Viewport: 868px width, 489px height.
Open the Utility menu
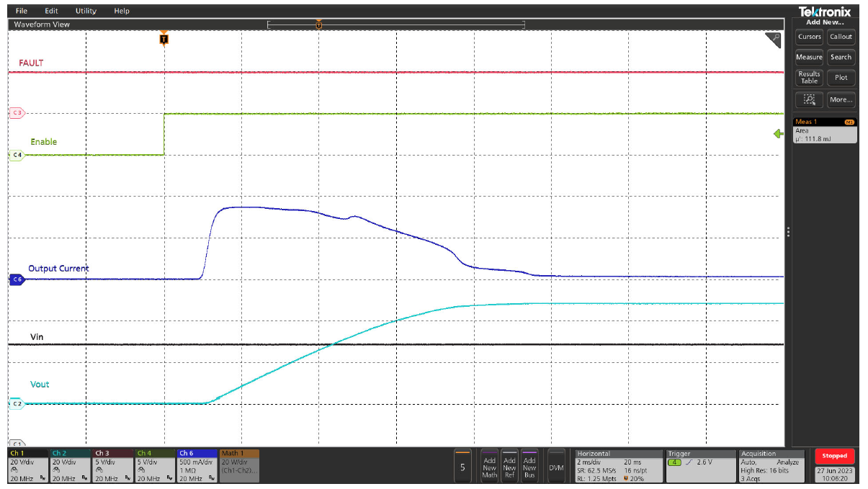pyautogui.click(x=86, y=11)
